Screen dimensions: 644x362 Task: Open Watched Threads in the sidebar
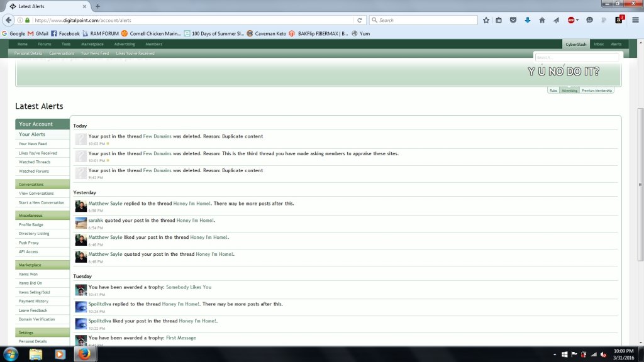[42, 162]
